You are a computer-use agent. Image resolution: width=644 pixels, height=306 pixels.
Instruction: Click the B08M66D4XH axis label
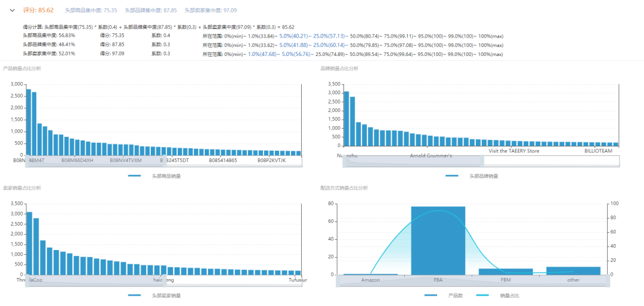click(x=77, y=160)
